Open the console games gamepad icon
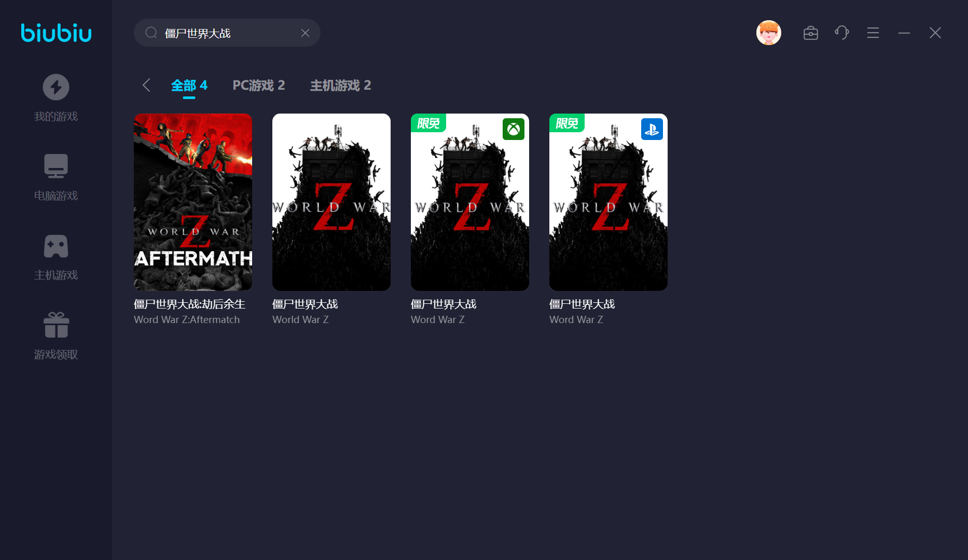 click(x=56, y=246)
